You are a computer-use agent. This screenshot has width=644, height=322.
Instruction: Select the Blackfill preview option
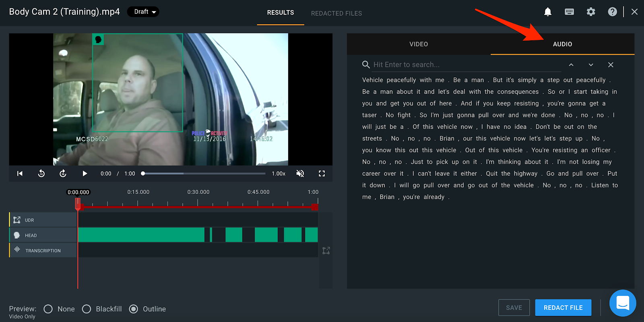[87, 309]
